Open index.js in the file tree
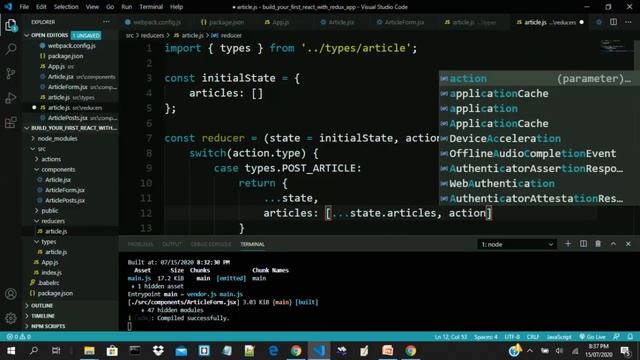The image size is (640, 360). pos(51,273)
